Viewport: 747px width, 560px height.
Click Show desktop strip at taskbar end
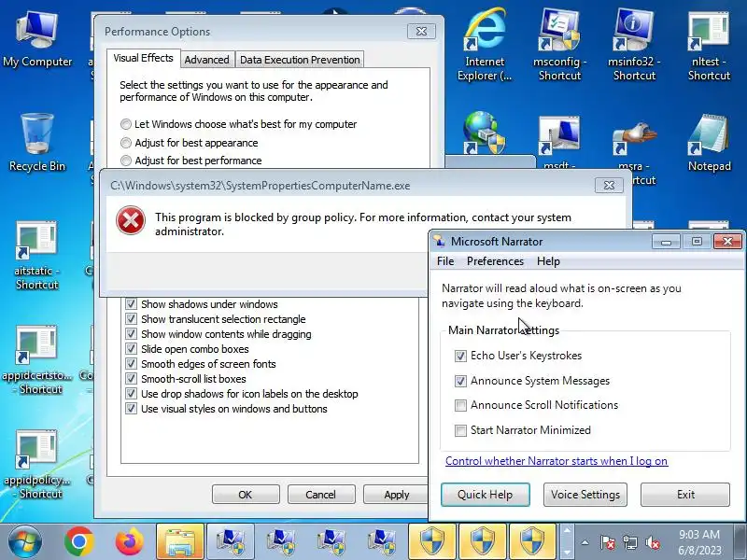(740, 542)
